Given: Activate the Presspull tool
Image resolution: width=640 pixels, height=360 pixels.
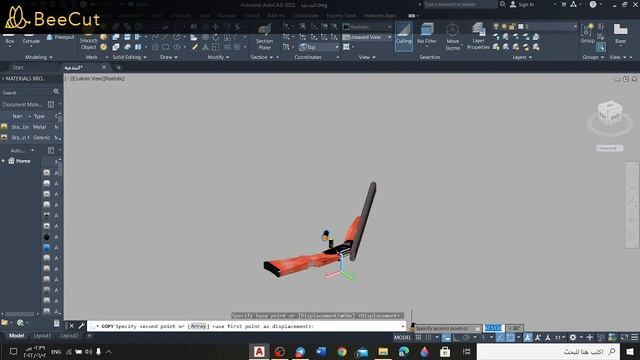Looking at the screenshot, I should pyautogui.click(x=61, y=37).
